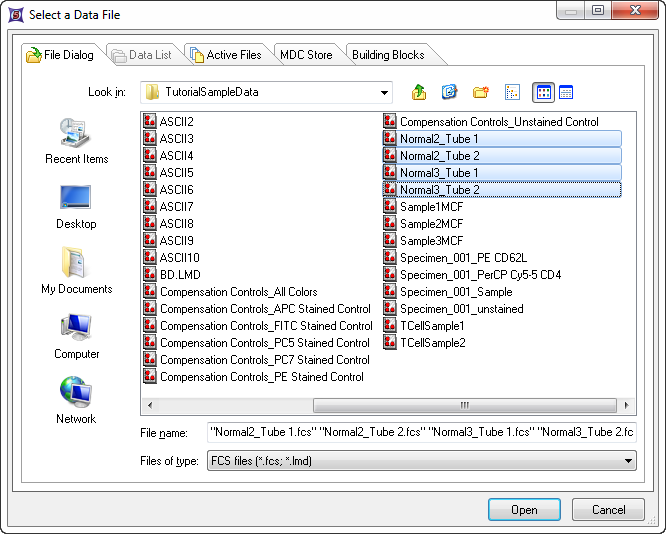Toggle the list view mode button
Screen dimensions: 666x534
coord(544,93)
